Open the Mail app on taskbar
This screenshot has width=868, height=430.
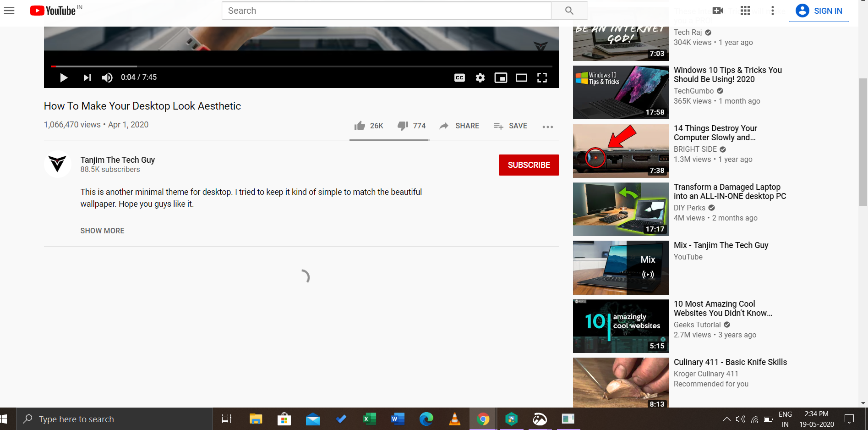[x=313, y=419]
